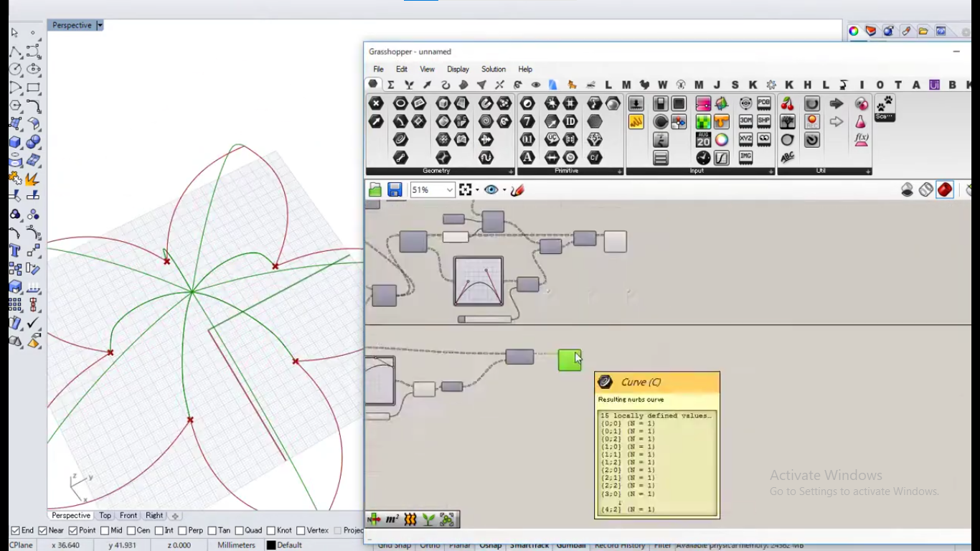Screen dimensions: 980x551
Task: Select the Rhino pointer select tool
Action: tap(14, 33)
